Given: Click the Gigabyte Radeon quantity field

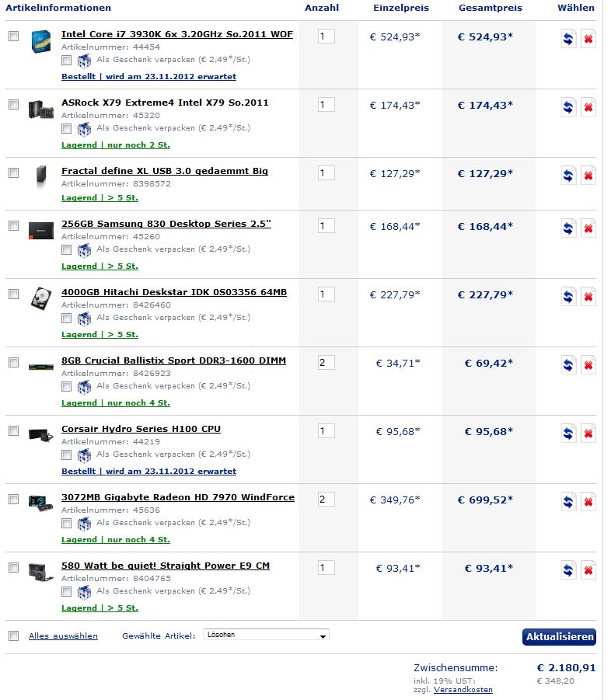Looking at the screenshot, I should [x=326, y=500].
